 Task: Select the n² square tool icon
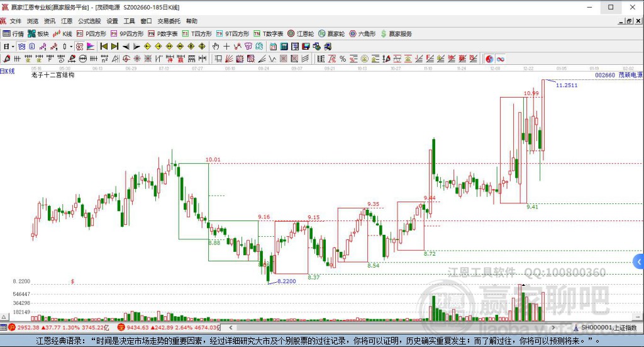click(x=104, y=59)
